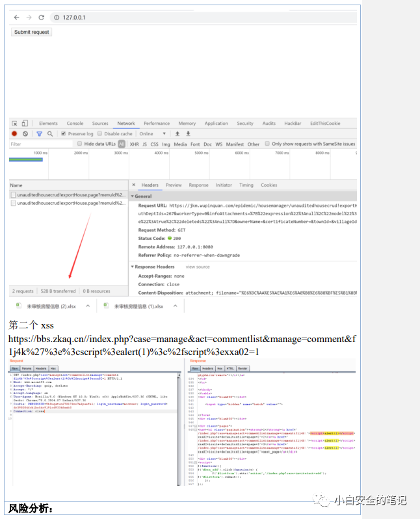420x519 pixels.
Task: Open the Online throttling dropdown
Action: coord(153,134)
